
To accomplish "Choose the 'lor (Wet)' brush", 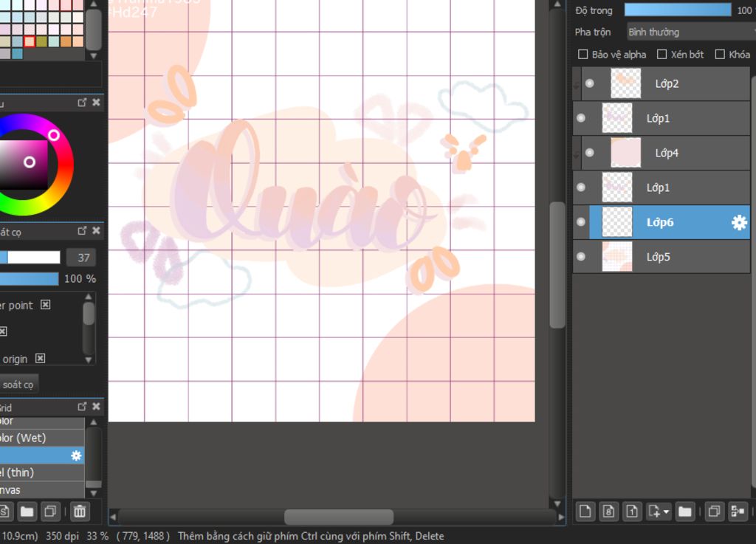I will point(42,438).
